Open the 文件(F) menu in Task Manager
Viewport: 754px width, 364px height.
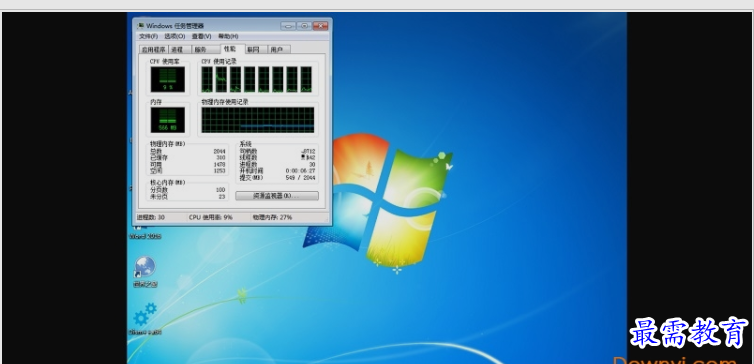148,37
